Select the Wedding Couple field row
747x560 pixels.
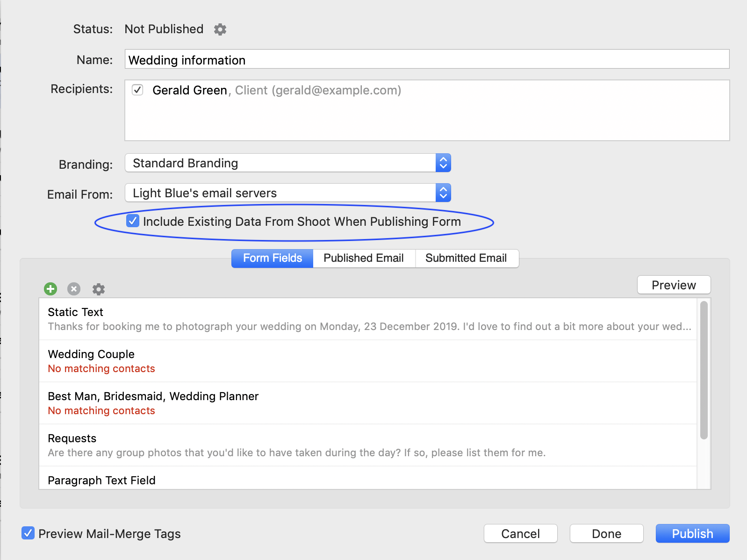tap(367, 361)
